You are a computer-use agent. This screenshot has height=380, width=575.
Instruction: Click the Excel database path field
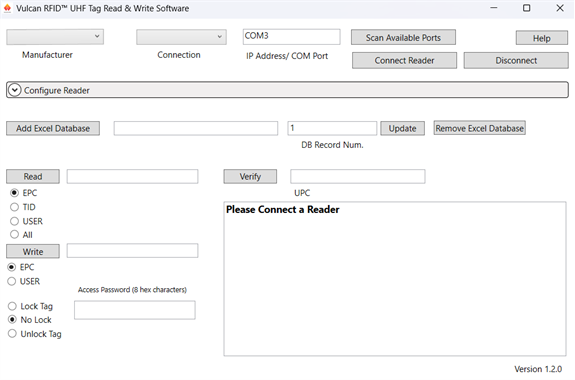(195, 128)
